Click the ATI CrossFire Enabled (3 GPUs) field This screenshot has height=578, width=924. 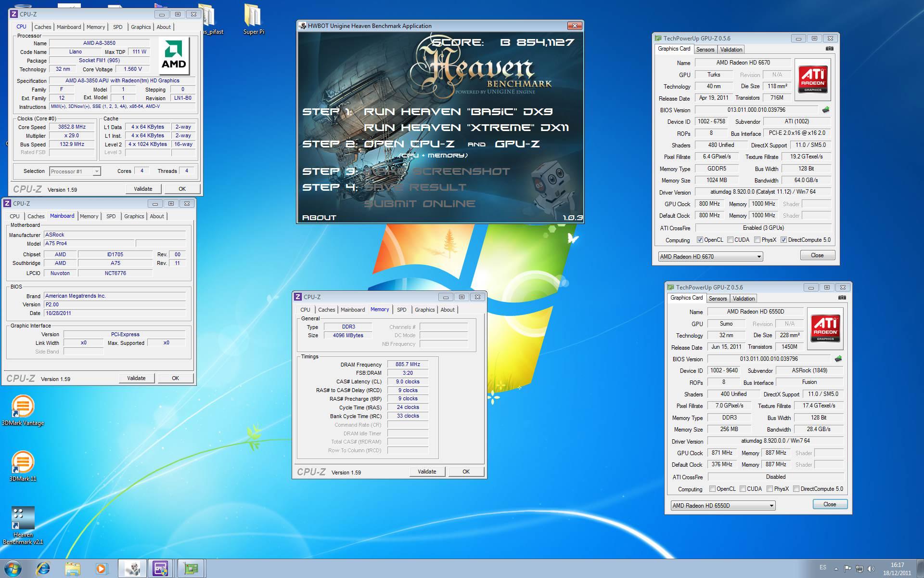pos(763,228)
